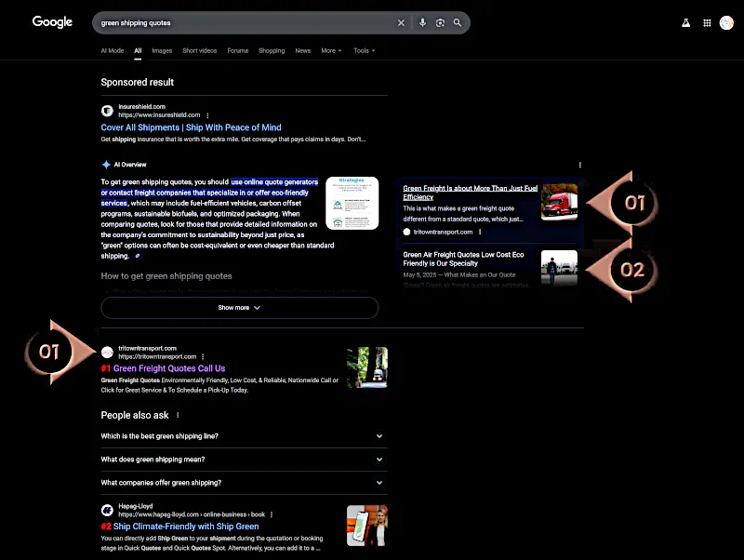Start voice search with microphone icon
744x560 pixels.
click(422, 22)
